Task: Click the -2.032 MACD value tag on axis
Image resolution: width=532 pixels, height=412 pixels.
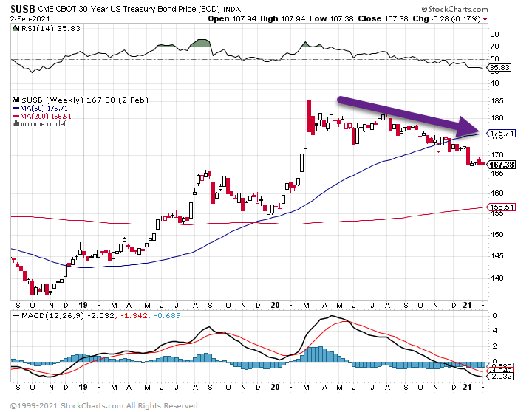Action: (x=500, y=377)
